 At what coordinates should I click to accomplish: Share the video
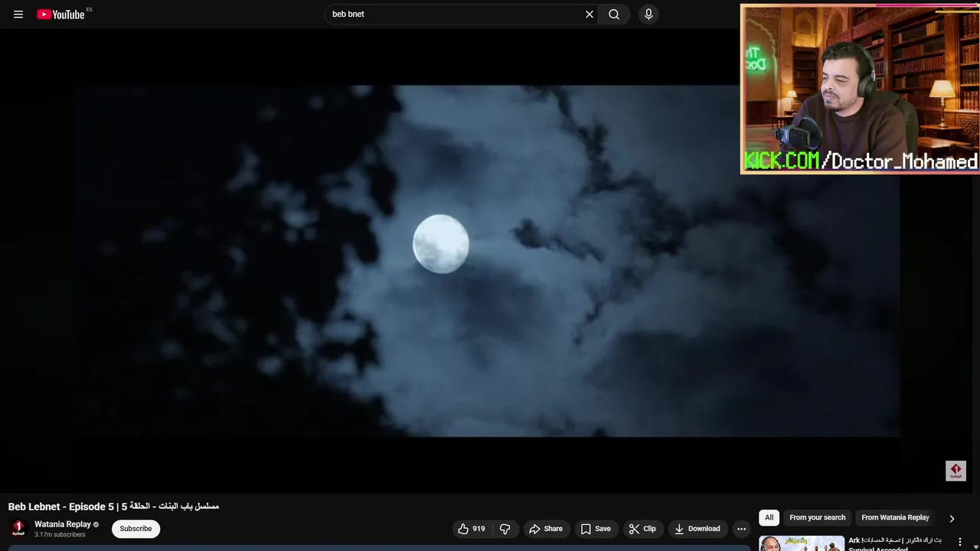click(x=546, y=529)
